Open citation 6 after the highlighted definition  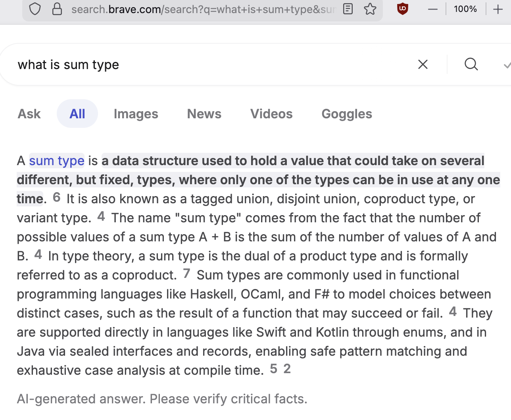57,197
